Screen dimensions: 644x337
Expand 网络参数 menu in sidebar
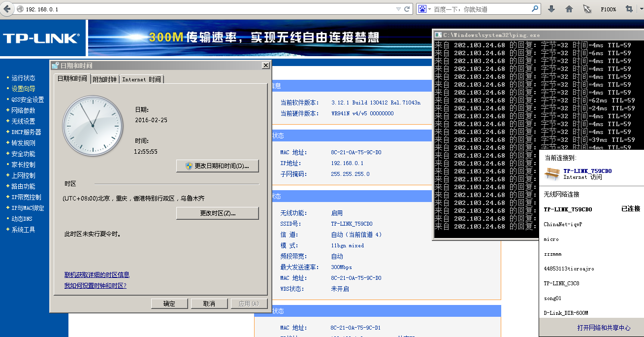pyautogui.click(x=24, y=110)
